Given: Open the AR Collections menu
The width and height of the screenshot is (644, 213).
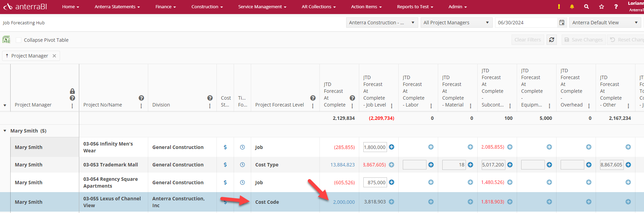Looking at the screenshot, I should pos(319,7).
